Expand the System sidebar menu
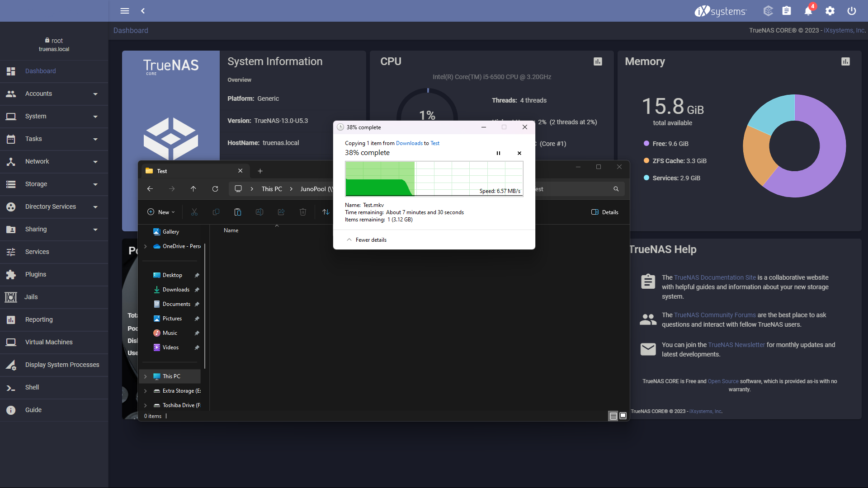 pos(54,116)
